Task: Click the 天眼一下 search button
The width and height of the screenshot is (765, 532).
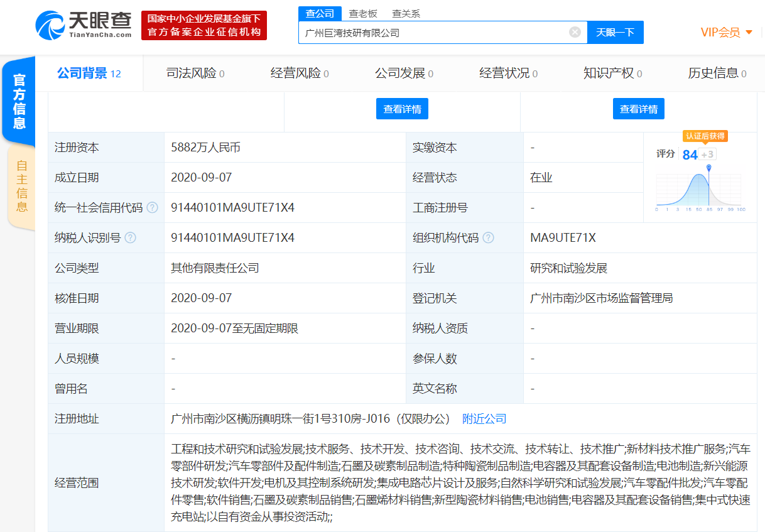Action: coord(615,33)
